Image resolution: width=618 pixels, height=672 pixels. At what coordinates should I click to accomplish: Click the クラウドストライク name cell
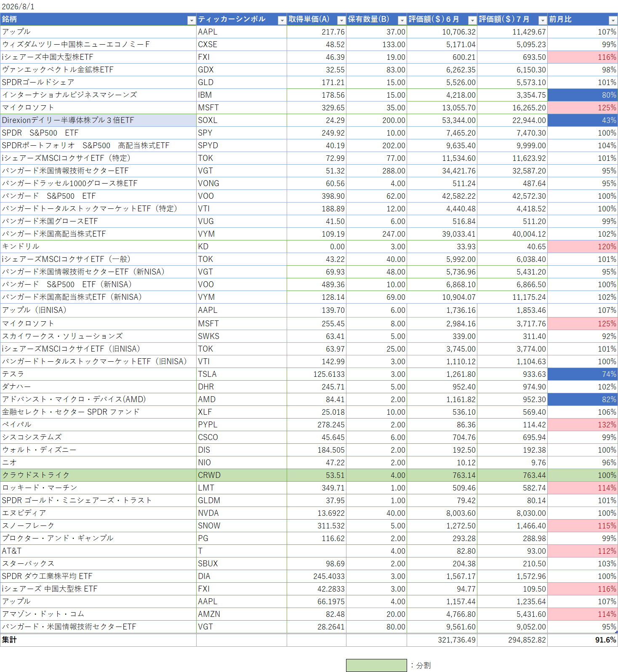(99, 475)
